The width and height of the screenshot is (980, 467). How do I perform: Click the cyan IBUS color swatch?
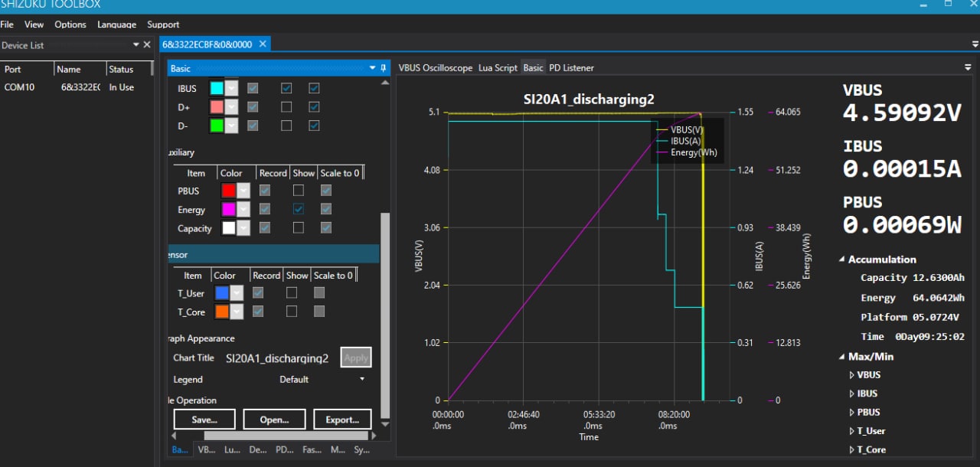pyautogui.click(x=217, y=88)
